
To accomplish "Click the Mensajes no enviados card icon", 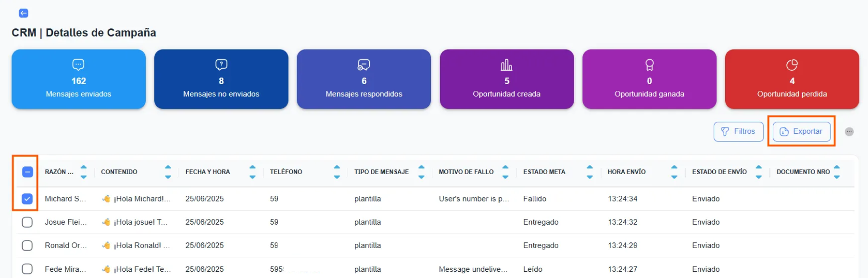I will tap(221, 64).
